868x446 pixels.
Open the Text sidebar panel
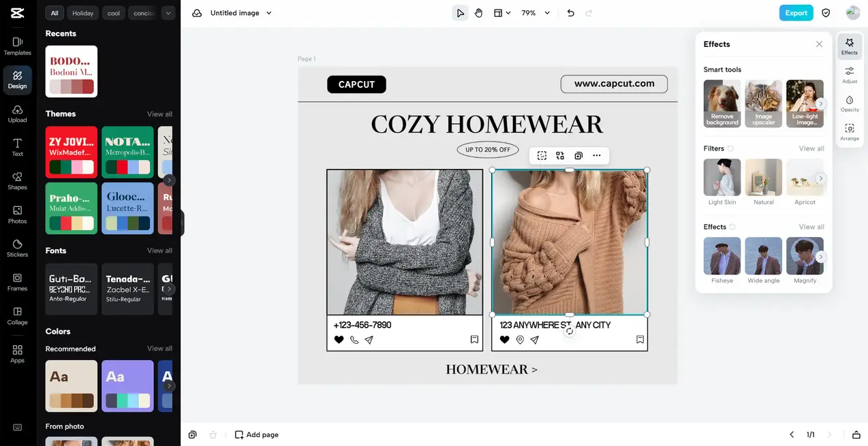17,147
